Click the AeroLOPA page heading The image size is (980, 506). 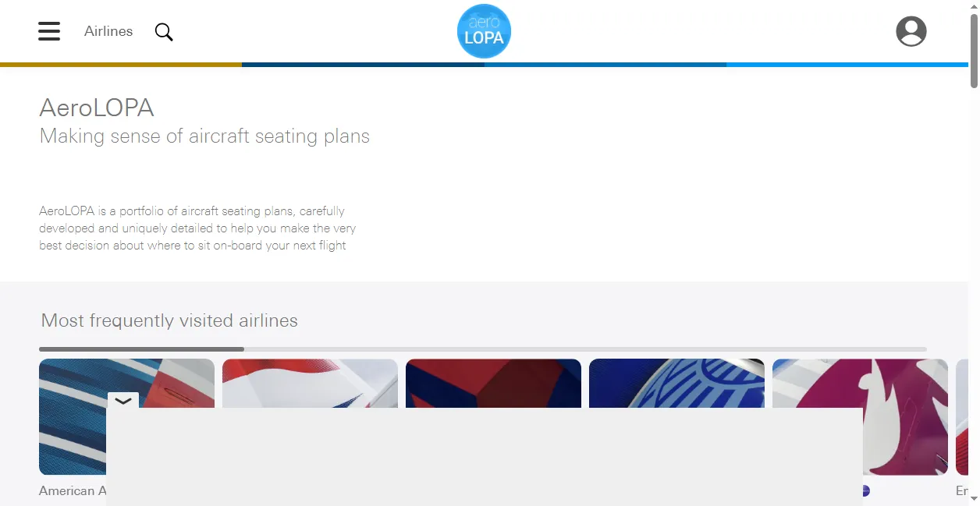(x=97, y=108)
